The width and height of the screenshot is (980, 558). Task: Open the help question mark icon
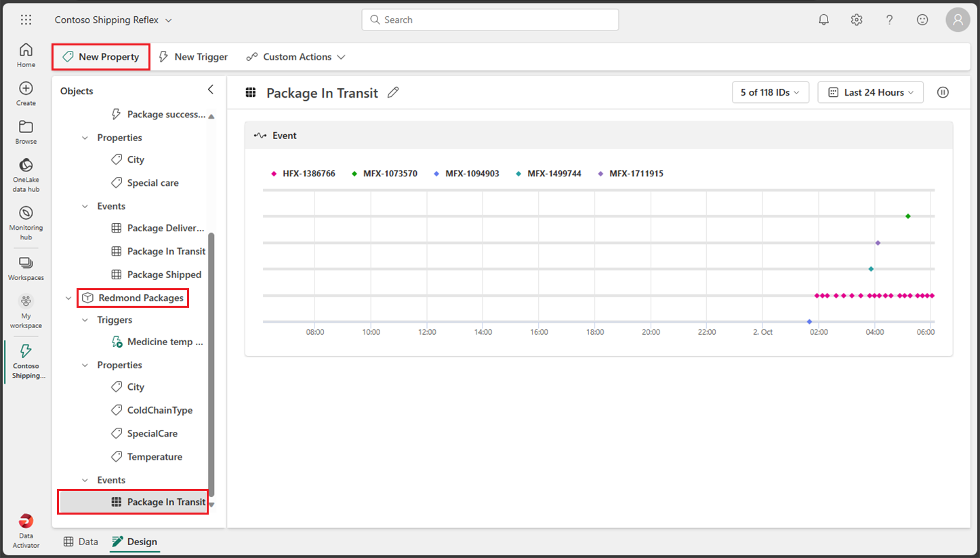click(x=889, y=20)
